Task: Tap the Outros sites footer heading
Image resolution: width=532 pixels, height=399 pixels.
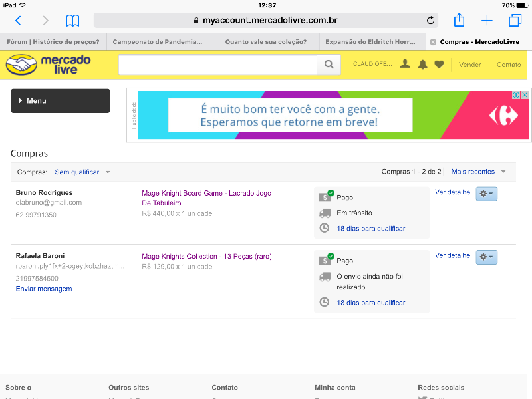Action: pyautogui.click(x=128, y=388)
